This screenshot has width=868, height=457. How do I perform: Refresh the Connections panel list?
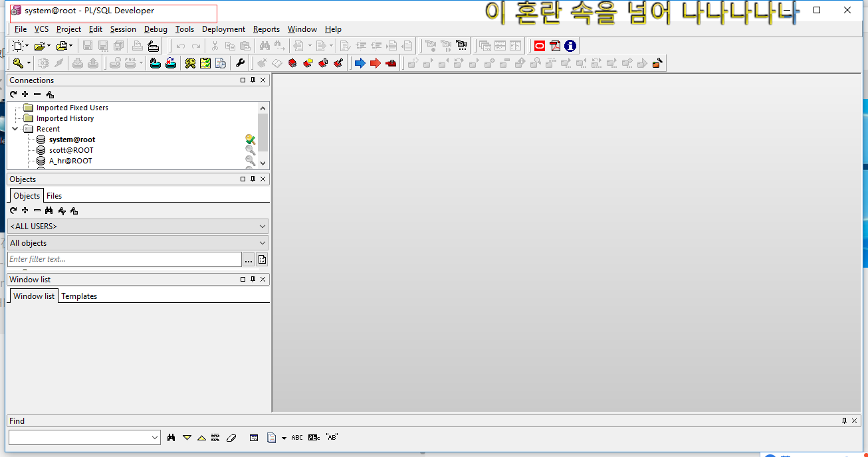pos(13,94)
